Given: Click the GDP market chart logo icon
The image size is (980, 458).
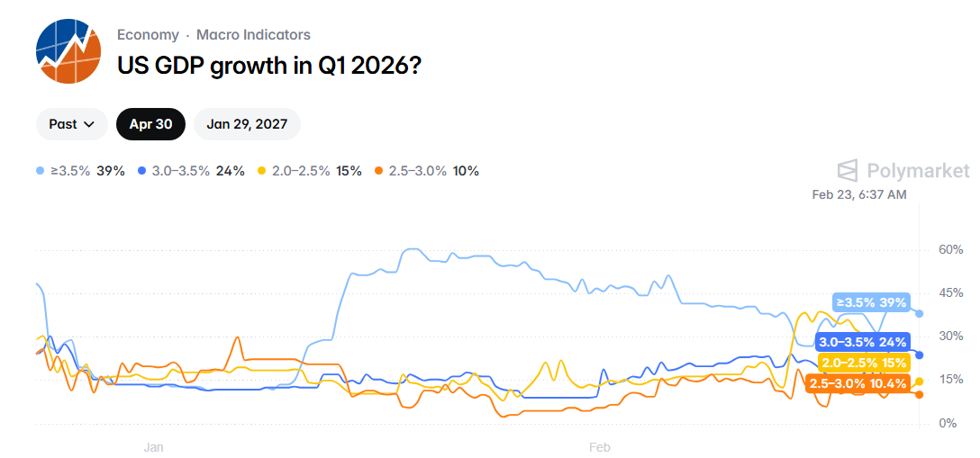Looking at the screenshot, I should [x=69, y=51].
